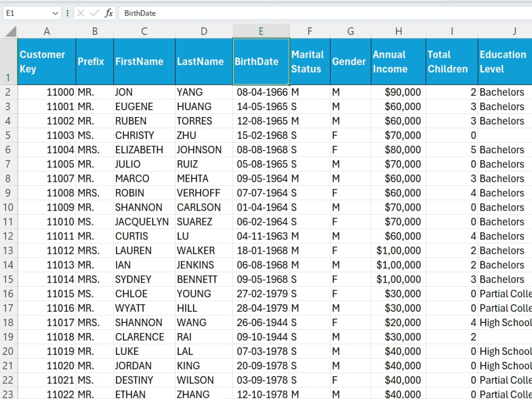The image size is (532, 399).
Task: Select the cell containing DESTINY
Action: coord(144,380)
